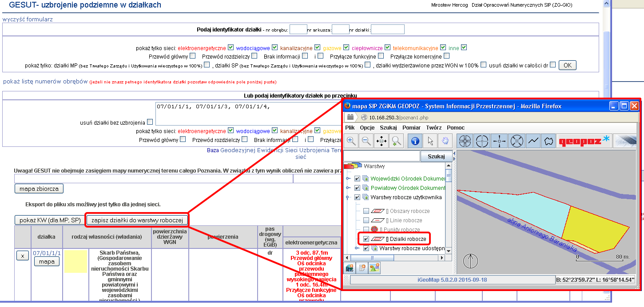Click the 'nr obrębu' input field
The height and width of the screenshot is (307, 644).
tap(298, 30)
